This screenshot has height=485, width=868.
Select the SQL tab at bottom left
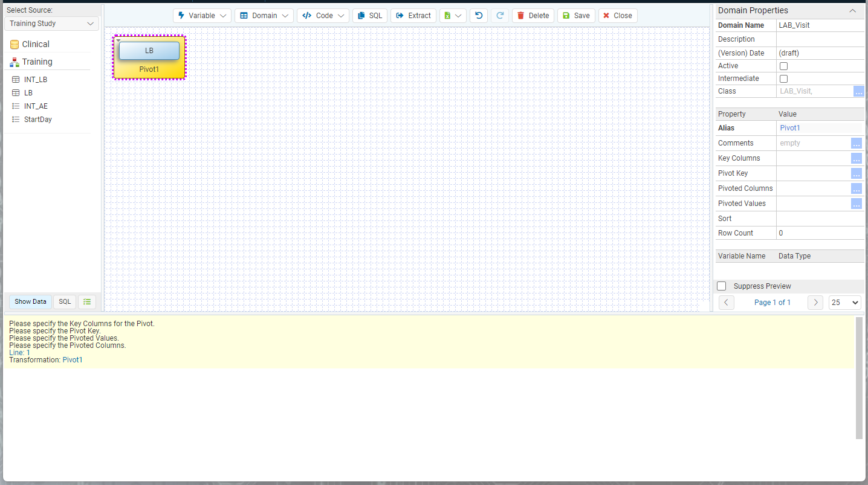65,301
